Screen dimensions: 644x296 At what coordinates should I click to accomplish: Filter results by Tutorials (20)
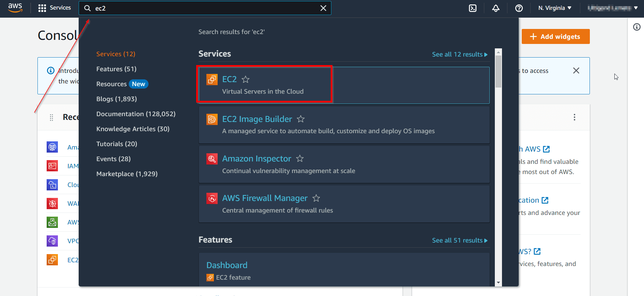pyautogui.click(x=117, y=144)
